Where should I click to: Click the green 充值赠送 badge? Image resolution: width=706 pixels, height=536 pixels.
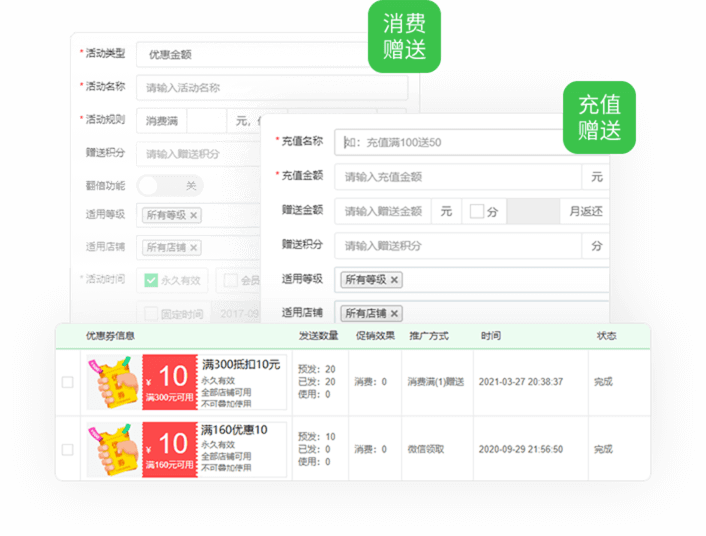click(x=599, y=117)
